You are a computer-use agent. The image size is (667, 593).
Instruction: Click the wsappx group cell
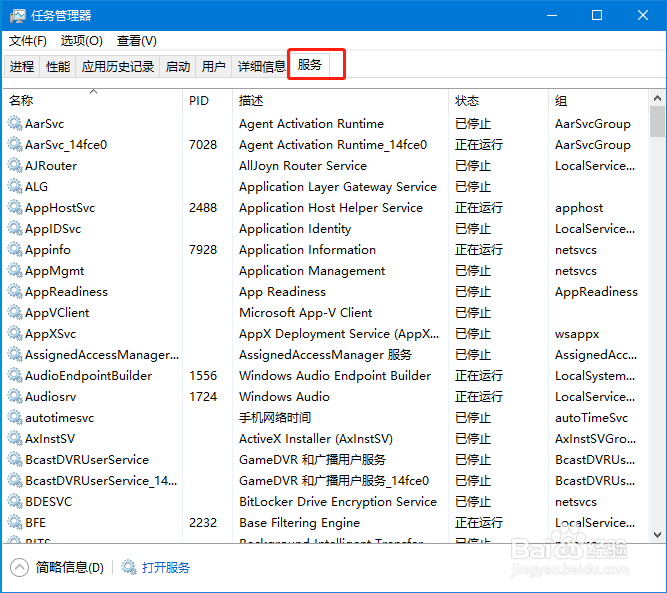tap(577, 334)
